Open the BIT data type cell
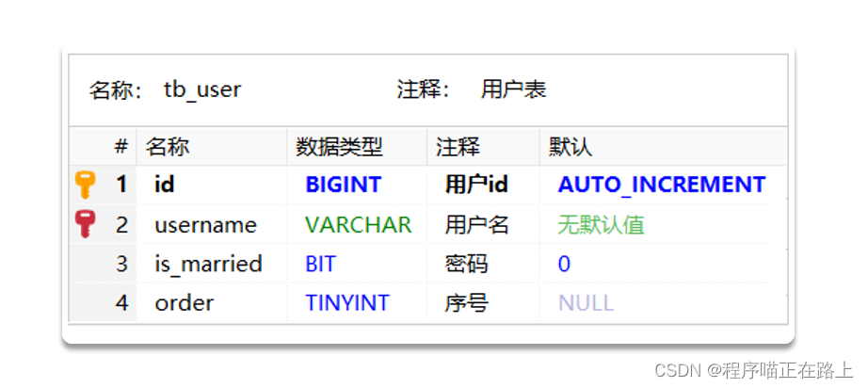This screenshot has height=388, width=868. pos(357,264)
